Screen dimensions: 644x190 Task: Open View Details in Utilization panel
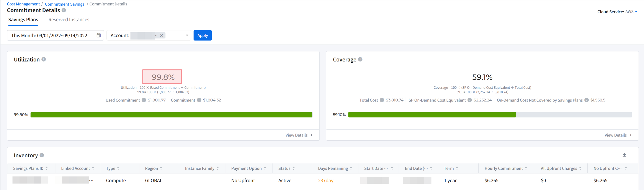(x=299, y=135)
